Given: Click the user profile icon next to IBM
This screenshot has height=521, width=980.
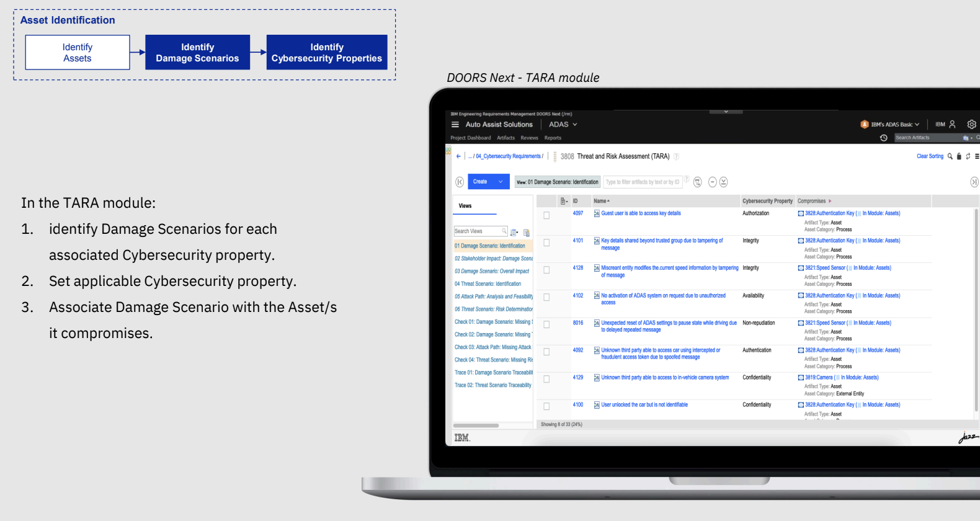Looking at the screenshot, I should (953, 125).
